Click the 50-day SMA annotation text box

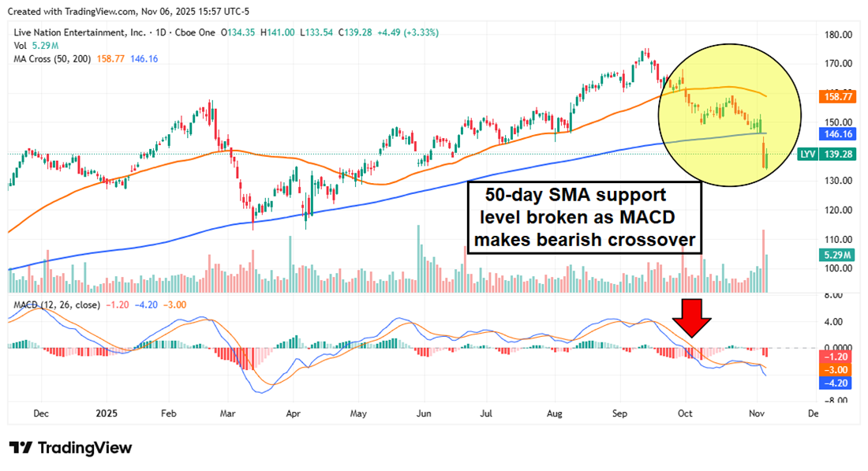(x=584, y=217)
